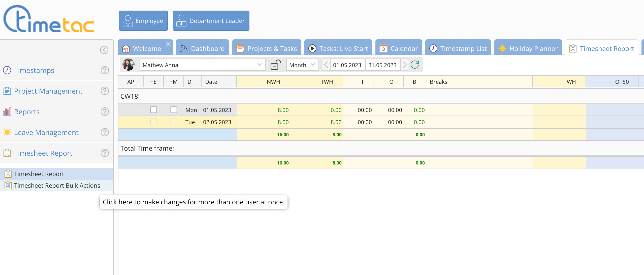Image resolution: width=644 pixels, height=275 pixels.
Task: Click the start date field 01.05.2023
Action: point(347,65)
